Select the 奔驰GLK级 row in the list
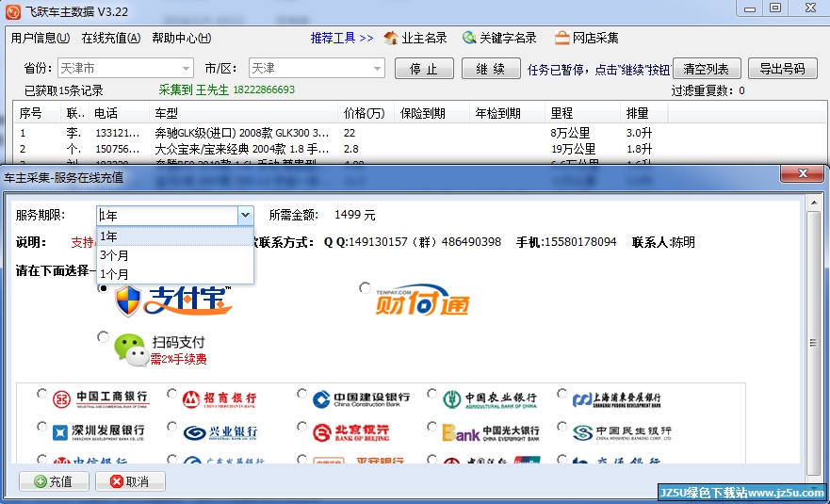This screenshot has width=830, height=504. pyautogui.click(x=420, y=133)
